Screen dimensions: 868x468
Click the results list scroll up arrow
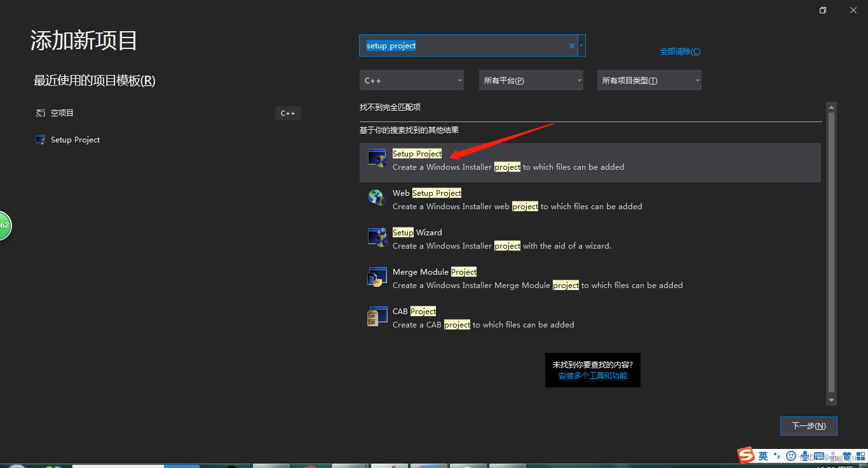point(831,107)
